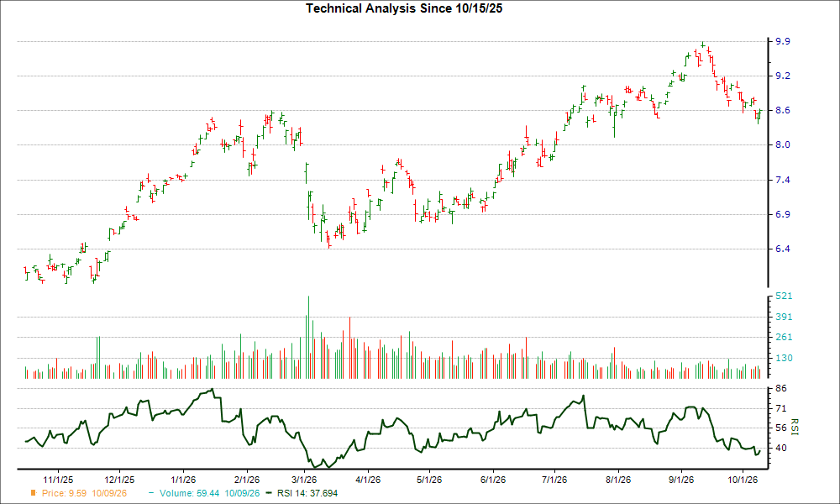Click the 9/1/26 date label
The height and width of the screenshot is (504, 840).
[681, 480]
